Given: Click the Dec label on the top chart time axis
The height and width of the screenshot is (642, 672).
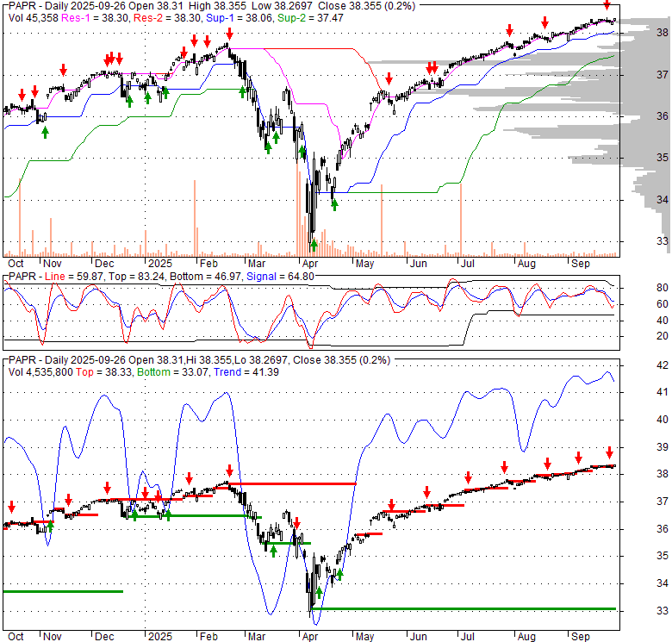Looking at the screenshot, I should [104, 263].
